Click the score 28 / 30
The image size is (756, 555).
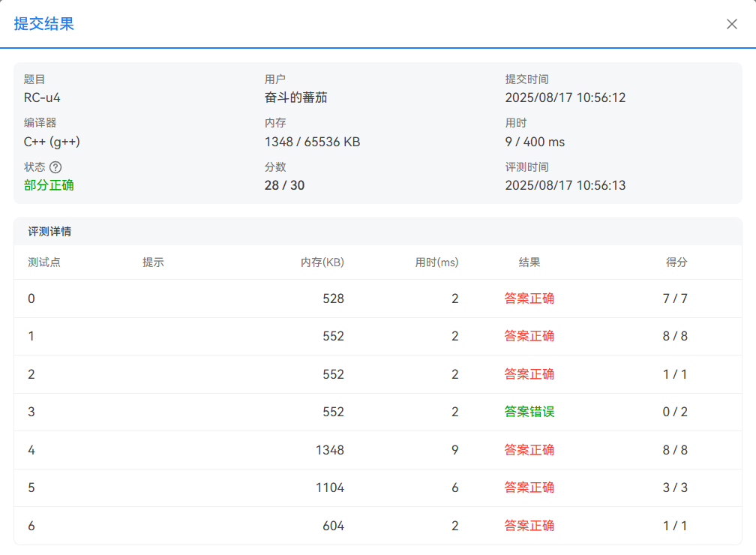point(284,185)
